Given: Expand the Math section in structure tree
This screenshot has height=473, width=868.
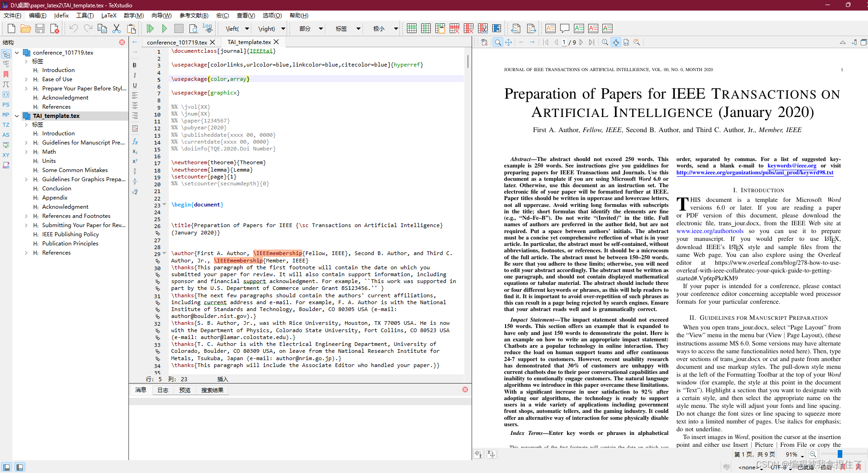Looking at the screenshot, I should [26, 152].
